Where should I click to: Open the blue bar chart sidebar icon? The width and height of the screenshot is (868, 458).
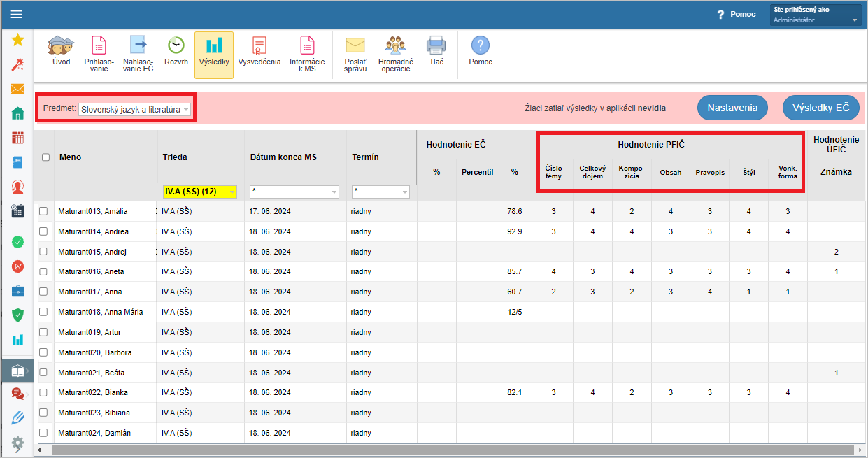[x=18, y=340]
